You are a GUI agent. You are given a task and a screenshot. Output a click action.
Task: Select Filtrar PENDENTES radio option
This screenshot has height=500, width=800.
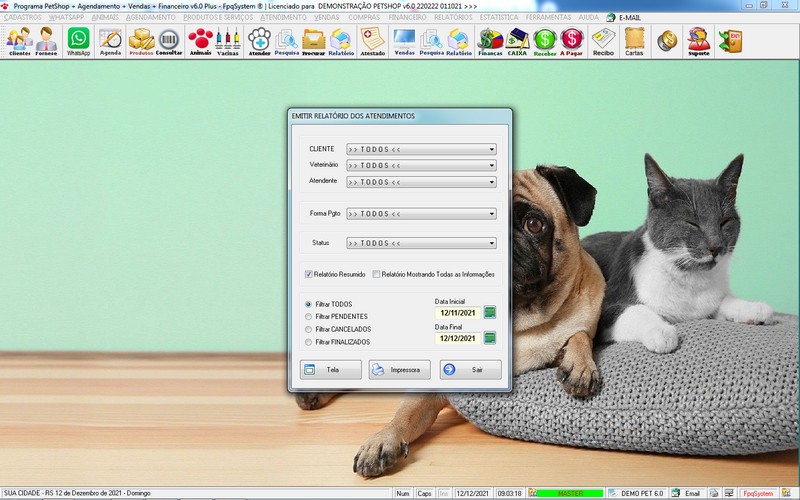(308, 316)
